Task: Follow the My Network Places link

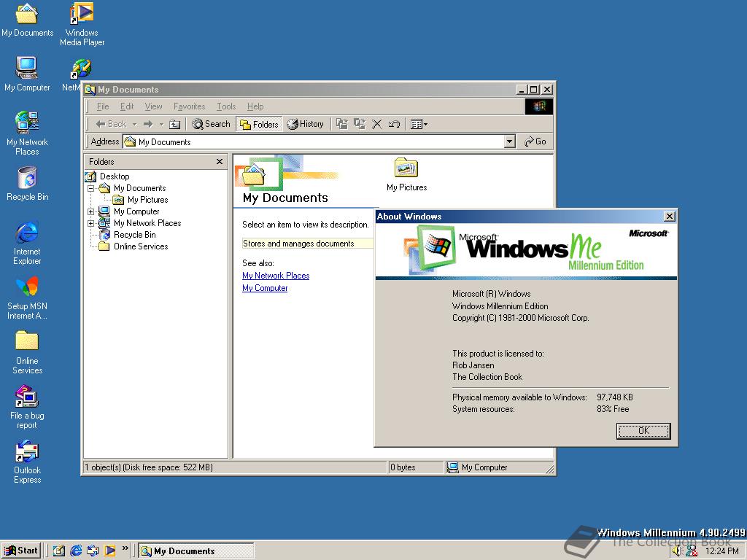Action: (x=276, y=276)
